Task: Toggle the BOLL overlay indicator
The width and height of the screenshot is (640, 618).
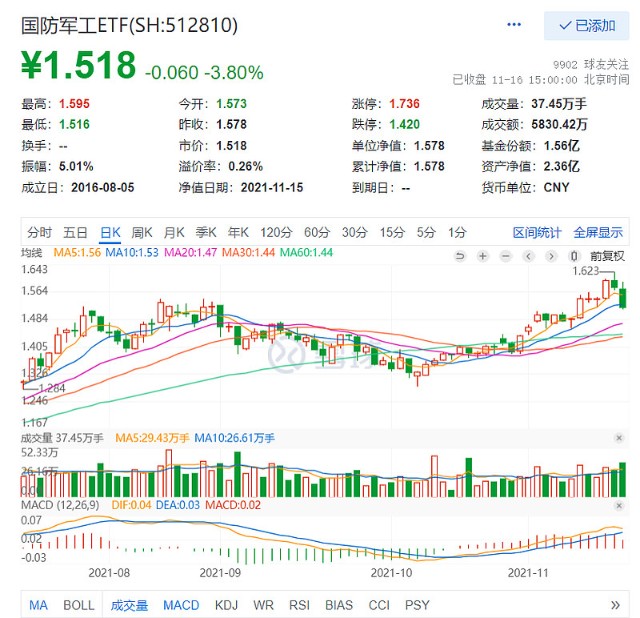Action: [x=79, y=605]
